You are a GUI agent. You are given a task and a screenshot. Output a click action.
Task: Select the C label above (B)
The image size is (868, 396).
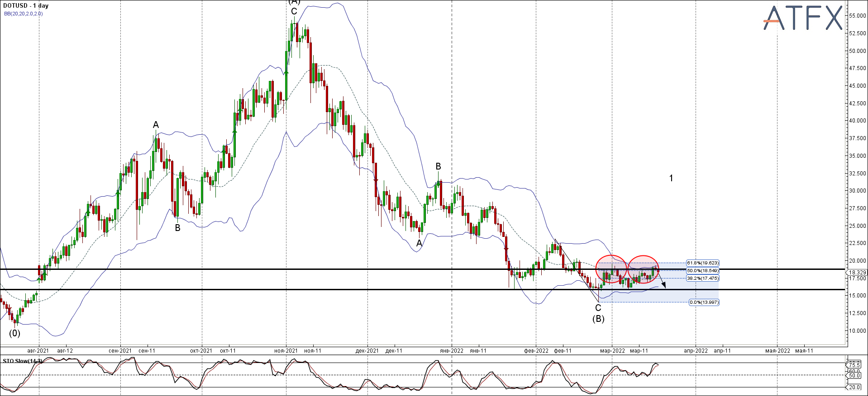(x=598, y=308)
